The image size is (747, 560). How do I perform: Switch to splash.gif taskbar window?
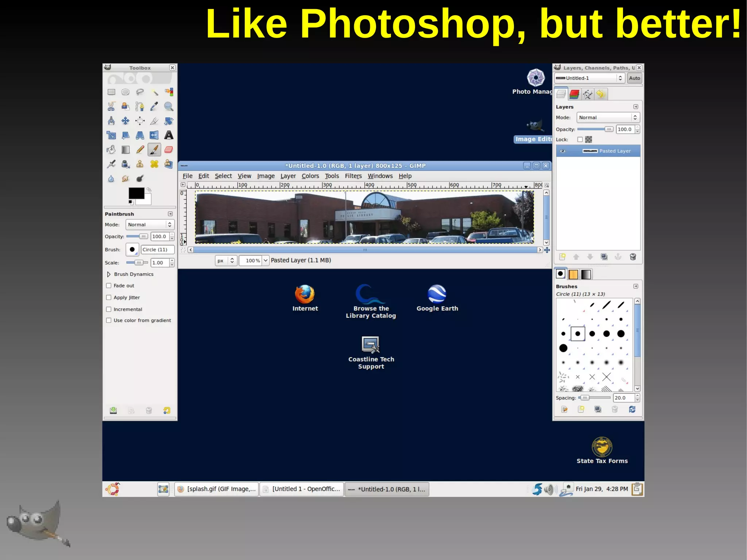[x=217, y=489]
